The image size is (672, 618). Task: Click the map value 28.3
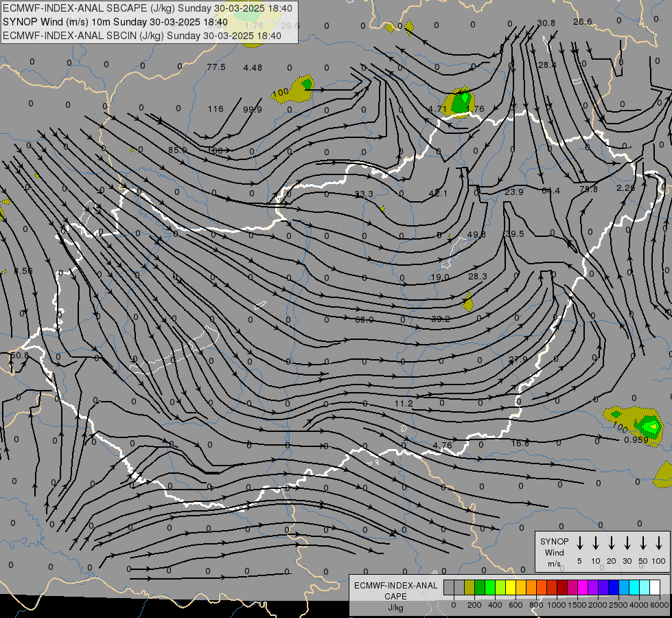pos(478,277)
